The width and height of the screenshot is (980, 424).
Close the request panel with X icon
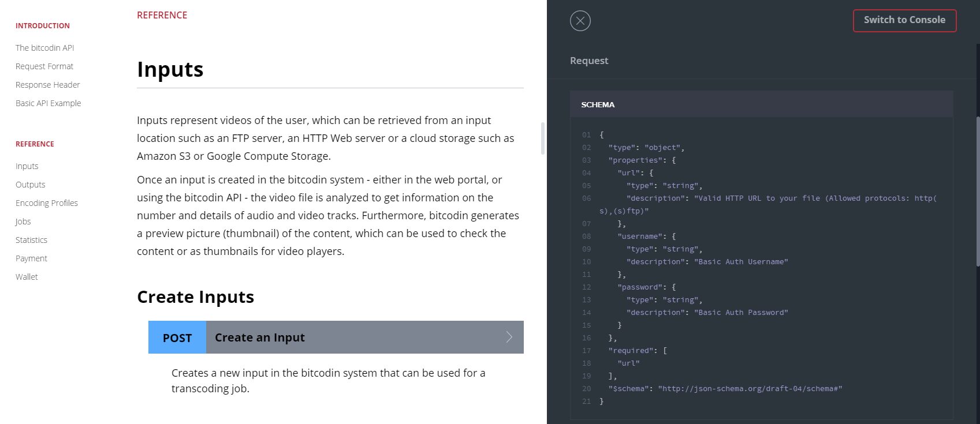[x=580, y=21]
